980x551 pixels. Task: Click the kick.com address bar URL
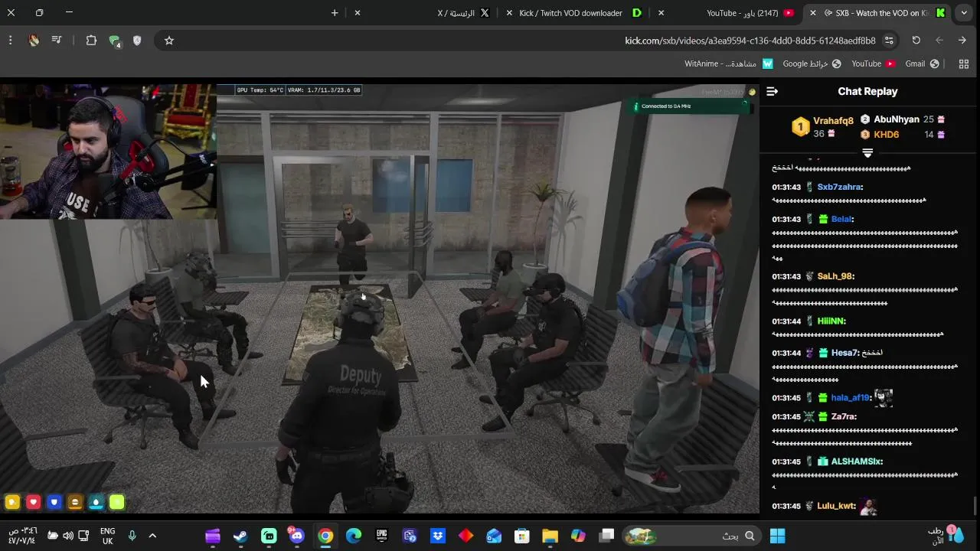(x=750, y=41)
